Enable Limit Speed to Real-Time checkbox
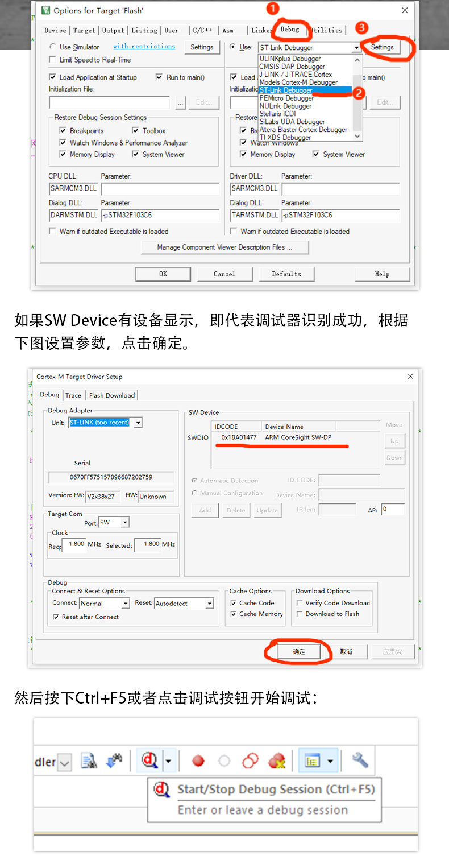 53,60
